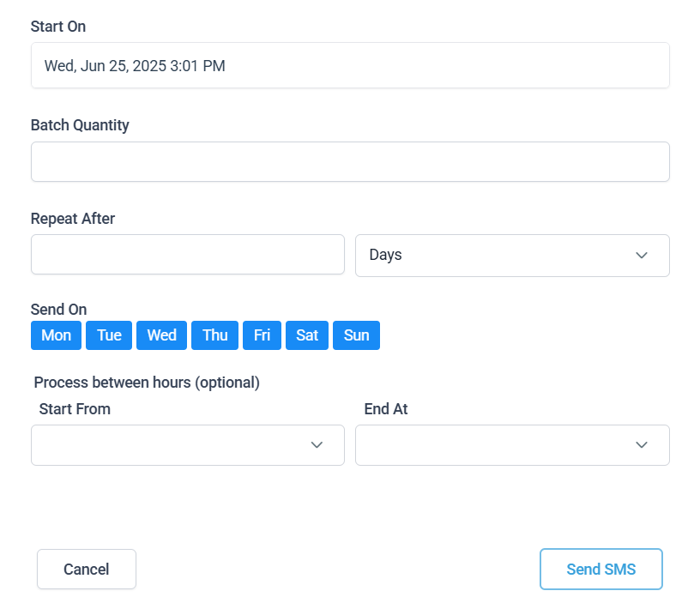Click the End At label text
This screenshot has height=609, width=700.
[386, 409]
